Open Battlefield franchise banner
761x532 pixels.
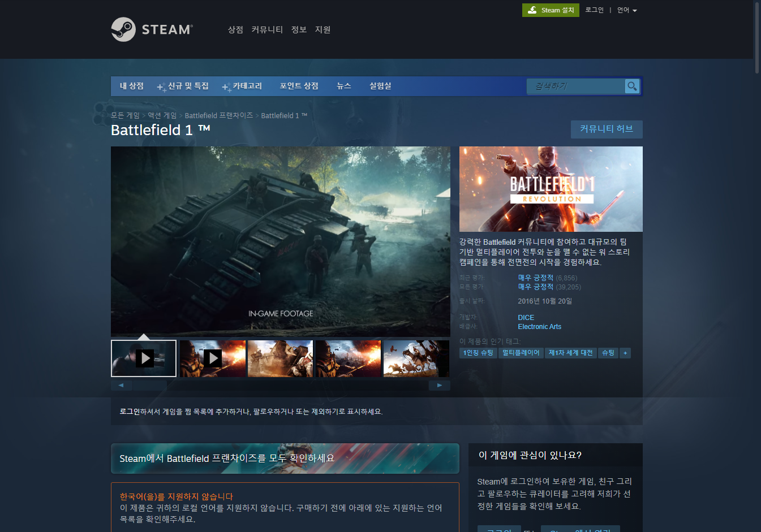click(x=285, y=459)
